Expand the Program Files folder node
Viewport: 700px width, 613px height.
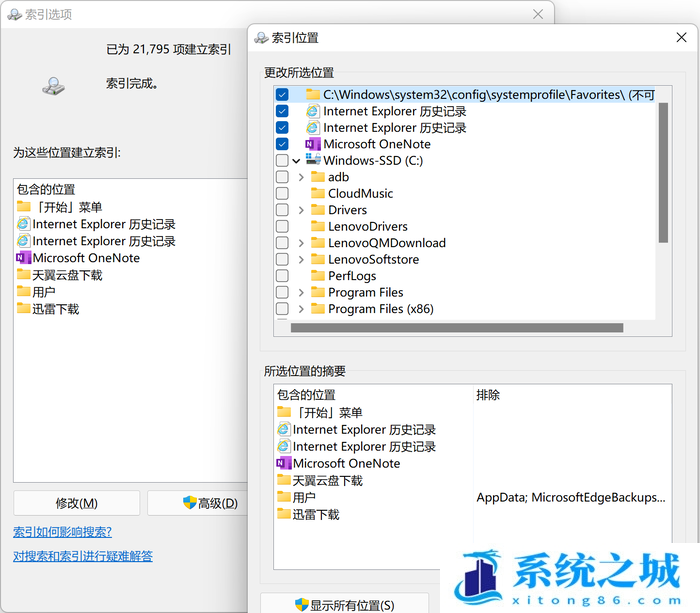coord(301,293)
